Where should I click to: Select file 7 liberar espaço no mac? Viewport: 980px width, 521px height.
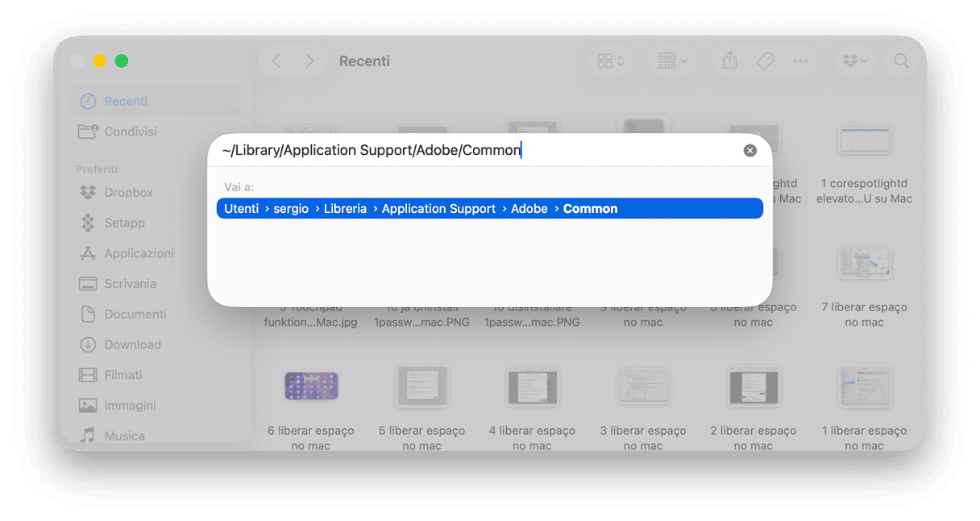864,263
